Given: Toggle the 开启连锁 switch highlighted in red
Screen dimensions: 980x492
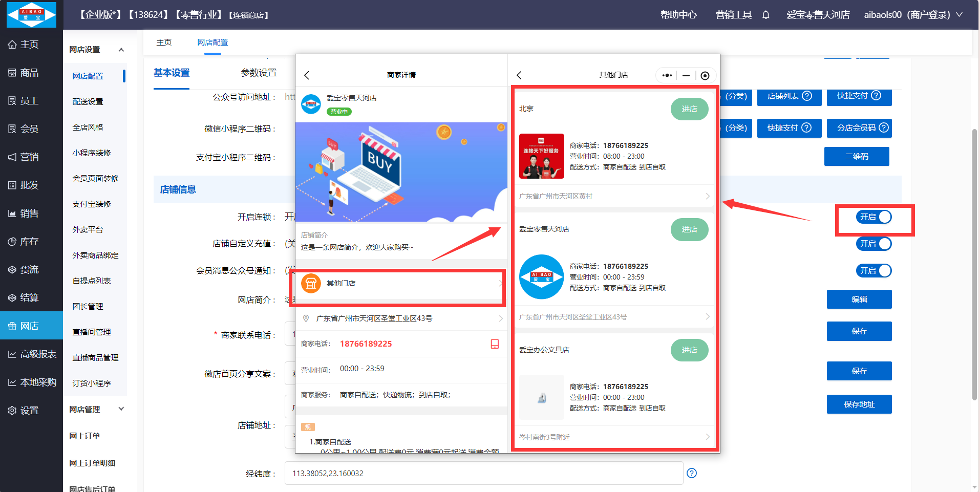Looking at the screenshot, I should point(874,217).
